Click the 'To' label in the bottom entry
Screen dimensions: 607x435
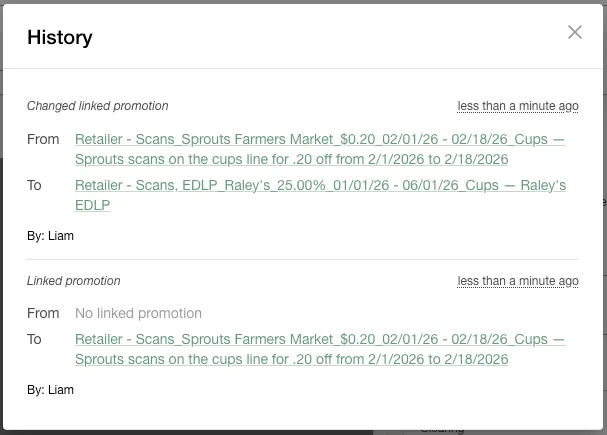tap(34, 339)
